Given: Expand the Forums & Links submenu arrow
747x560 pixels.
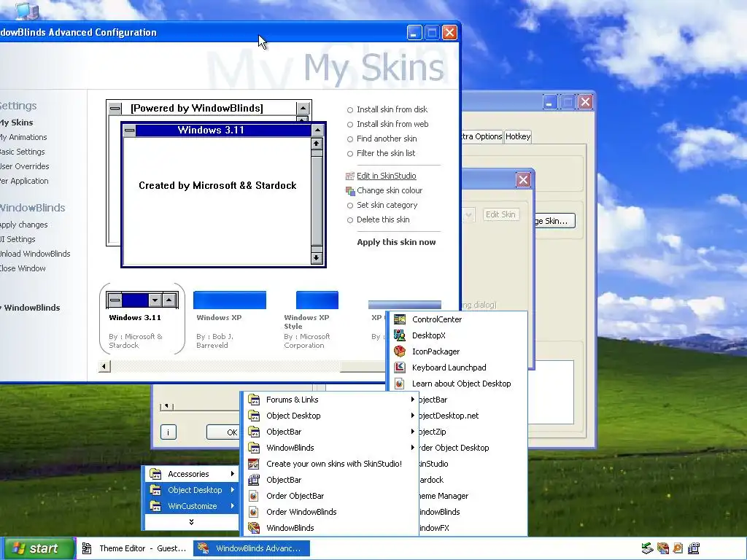Looking at the screenshot, I should pos(413,400).
